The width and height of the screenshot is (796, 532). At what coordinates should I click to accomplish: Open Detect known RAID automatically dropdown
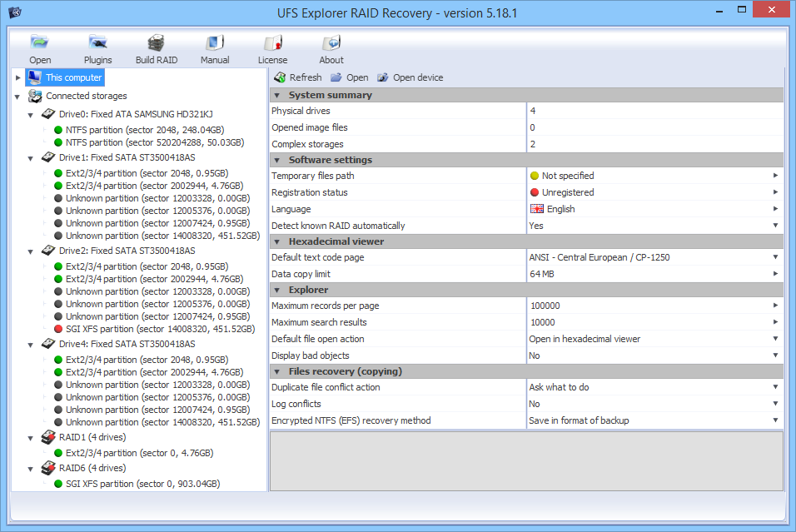[775, 226]
